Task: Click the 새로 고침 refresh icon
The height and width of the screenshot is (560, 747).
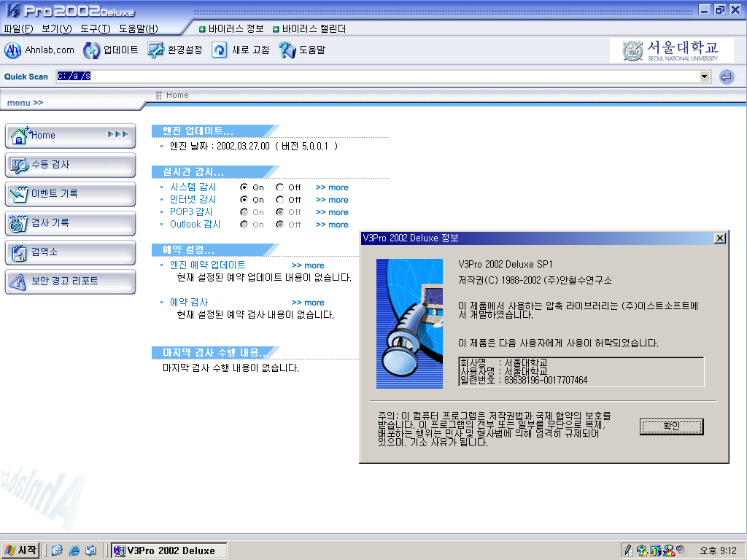Action: pyautogui.click(x=219, y=50)
